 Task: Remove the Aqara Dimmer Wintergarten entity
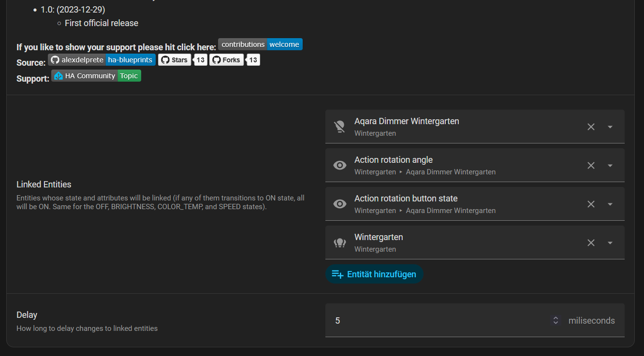[591, 127]
